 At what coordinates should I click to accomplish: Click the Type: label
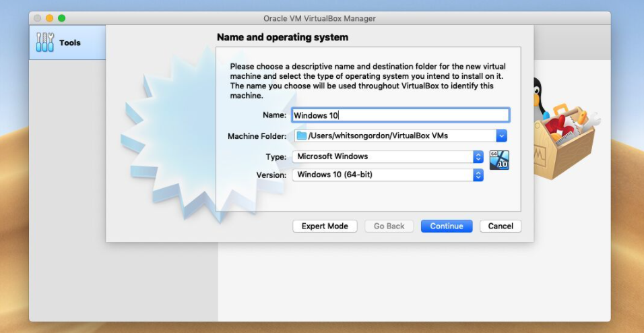point(276,157)
